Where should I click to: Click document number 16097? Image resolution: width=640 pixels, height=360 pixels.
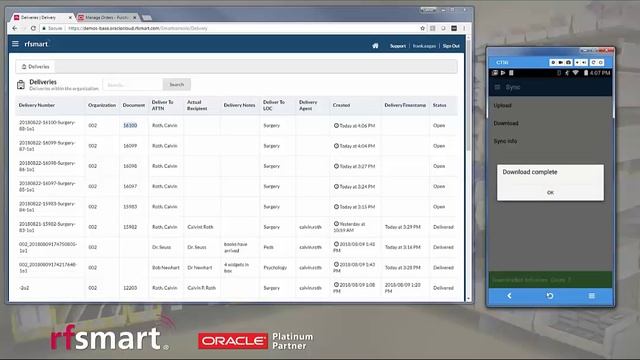pyautogui.click(x=130, y=186)
